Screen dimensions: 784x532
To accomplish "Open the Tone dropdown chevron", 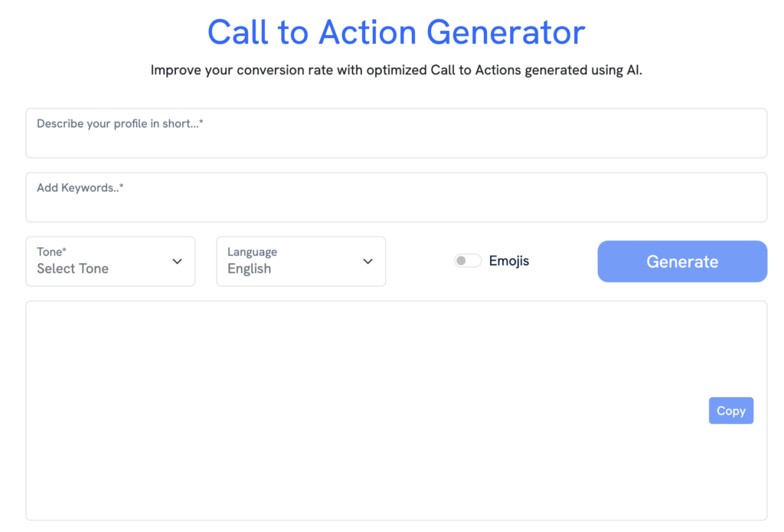I will click(178, 261).
